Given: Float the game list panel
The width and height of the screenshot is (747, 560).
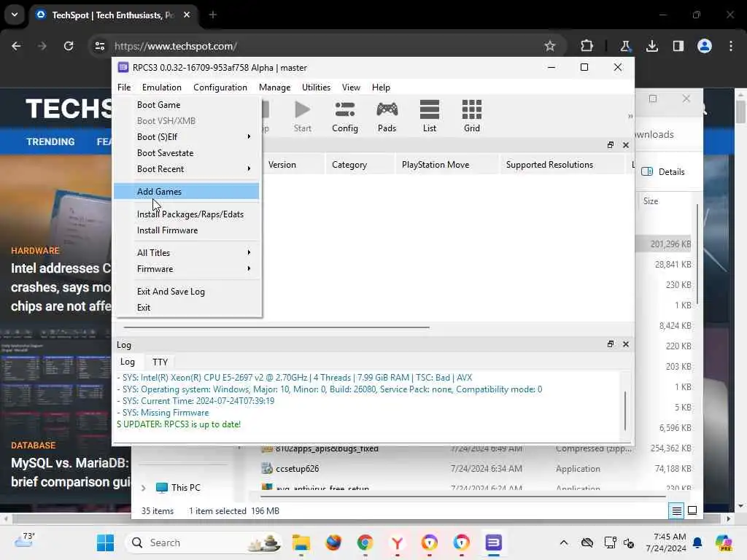Looking at the screenshot, I should click(x=611, y=145).
